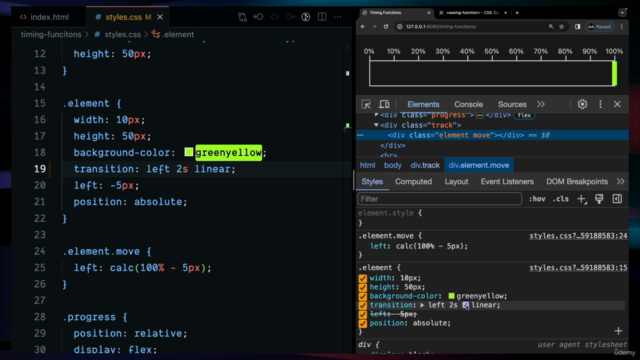The height and width of the screenshot is (360, 640).
Task: Toggle the computed styles sidebar icon
Action: coord(617,199)
